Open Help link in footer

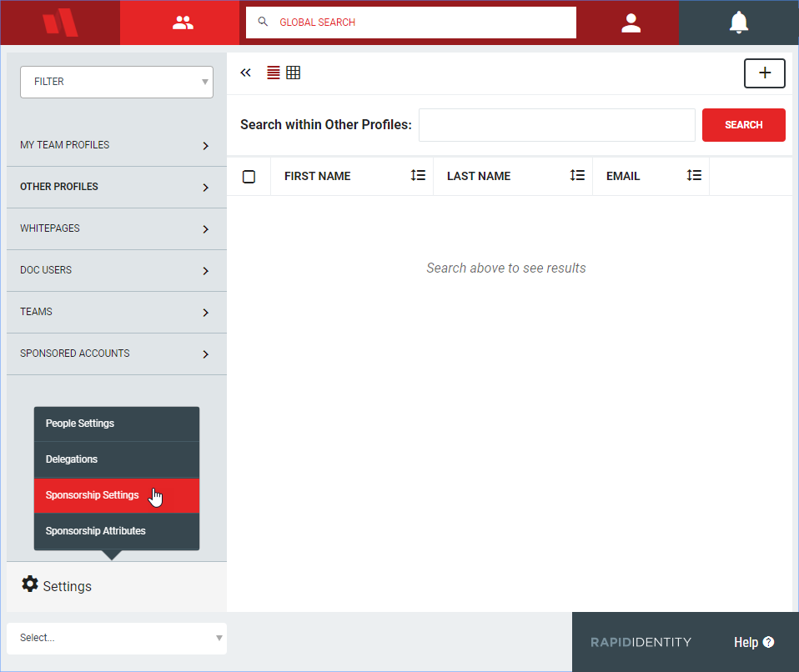point(754,642)
